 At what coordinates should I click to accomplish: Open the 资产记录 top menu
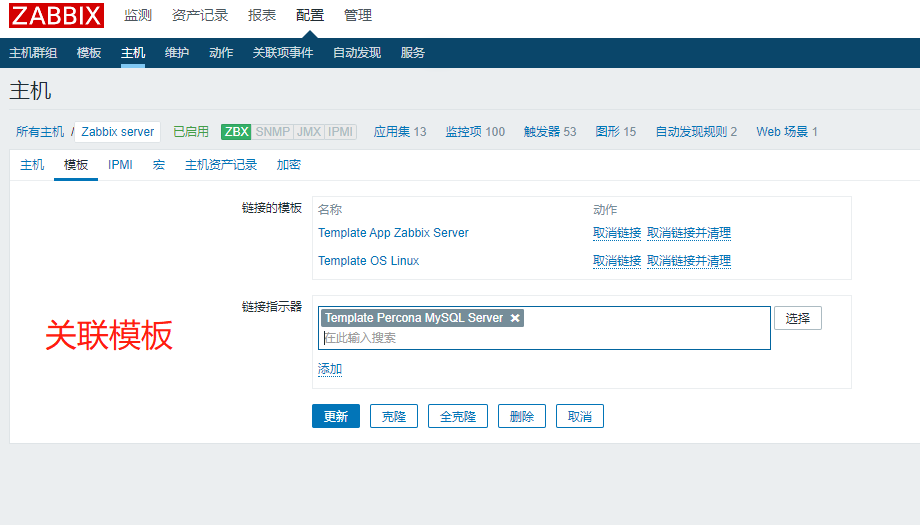click(x=199, y=15)
